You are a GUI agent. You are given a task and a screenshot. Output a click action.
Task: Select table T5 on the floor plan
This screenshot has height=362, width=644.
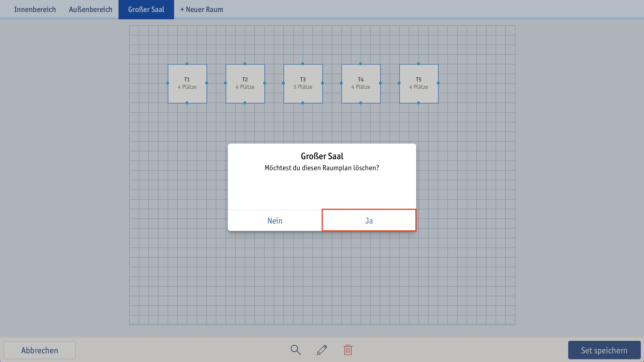pos(419,83)
